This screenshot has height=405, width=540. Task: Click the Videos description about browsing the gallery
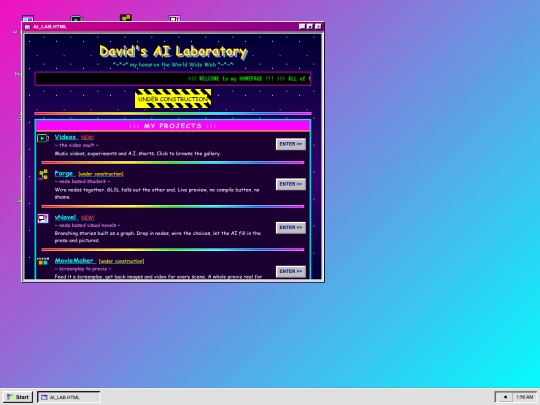tap(138, 154)
